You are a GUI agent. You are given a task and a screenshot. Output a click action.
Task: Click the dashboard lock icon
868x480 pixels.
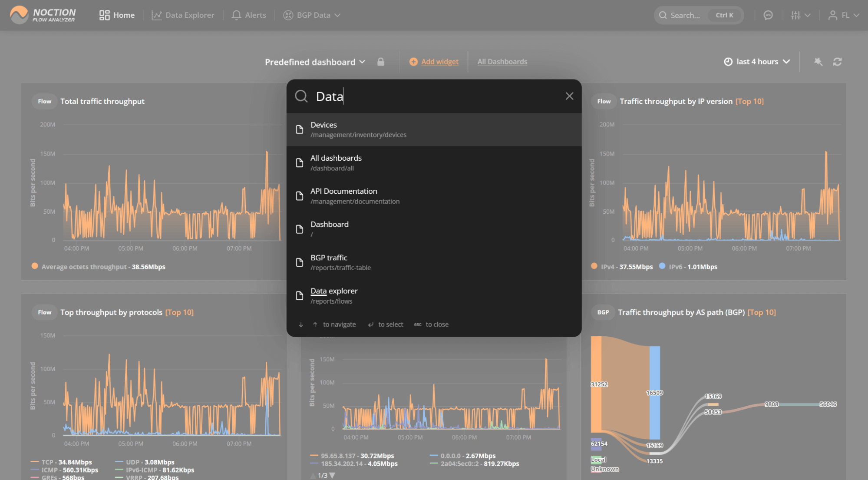pos(381,62)
